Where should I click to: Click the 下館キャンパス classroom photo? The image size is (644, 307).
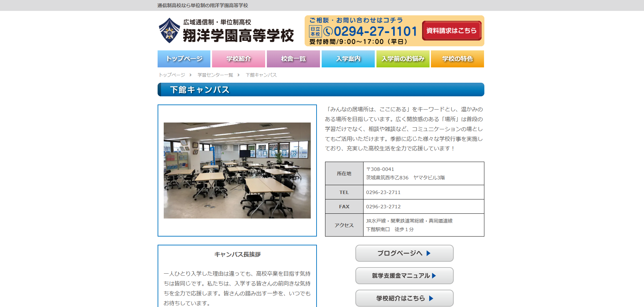tap(237, 171)
